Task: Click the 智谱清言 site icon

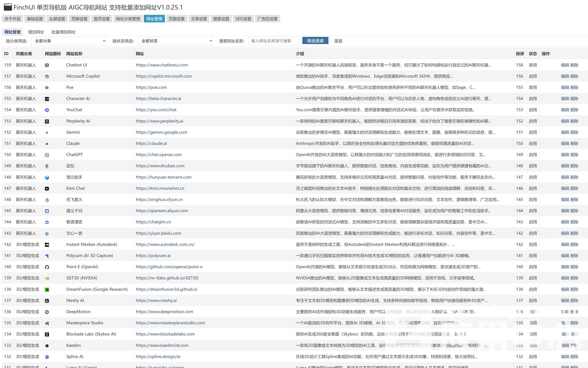Action: click(47, 222)
